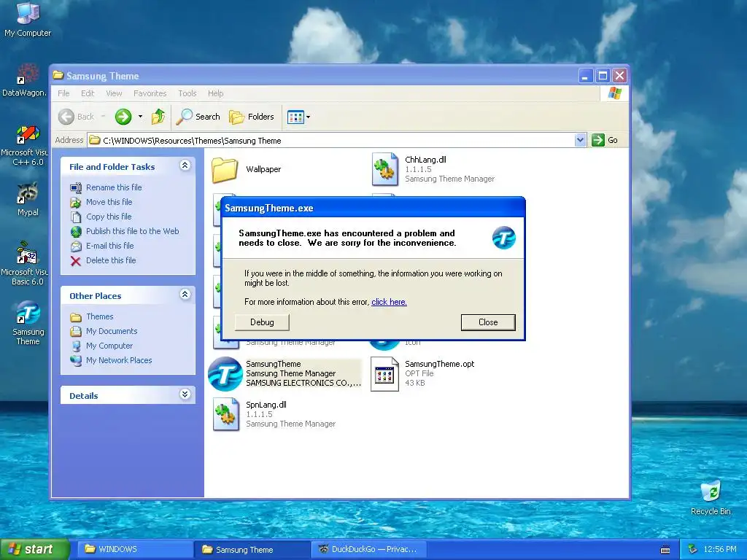Expand the address bar dropdown

[x=580, y=141]
